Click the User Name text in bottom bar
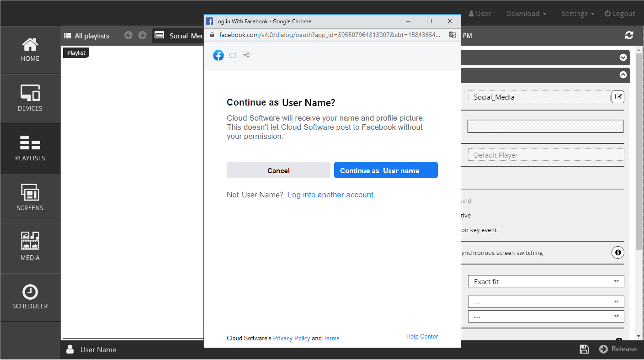This screenshot has width=644, height=360. tap(98, 349)
